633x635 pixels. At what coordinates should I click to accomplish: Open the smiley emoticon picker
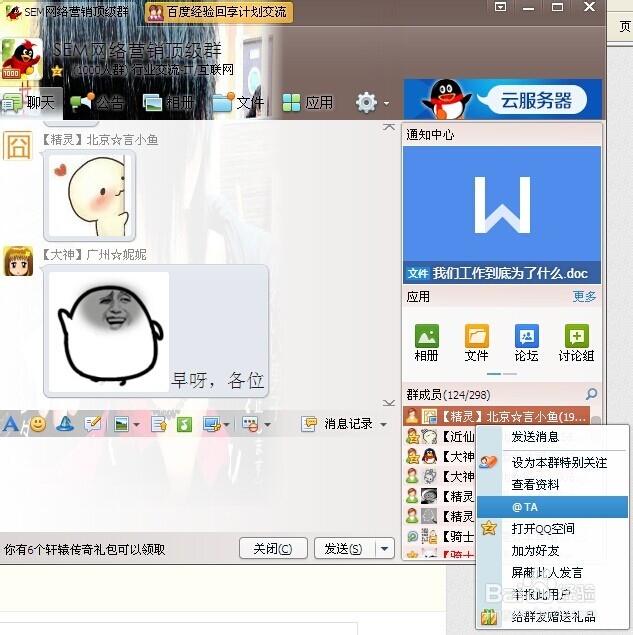[x=38, y=424]
